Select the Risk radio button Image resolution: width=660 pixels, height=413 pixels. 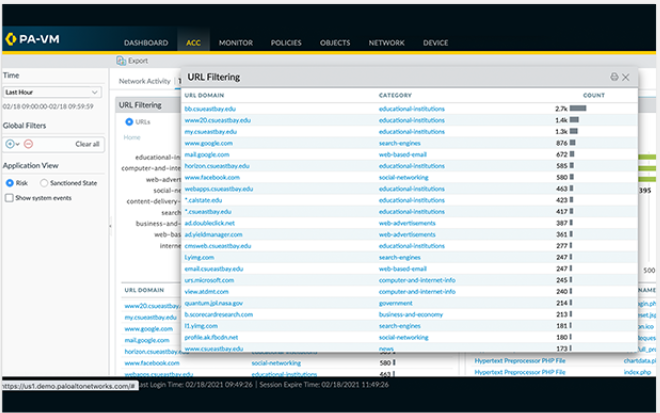(x=9, y=183)
